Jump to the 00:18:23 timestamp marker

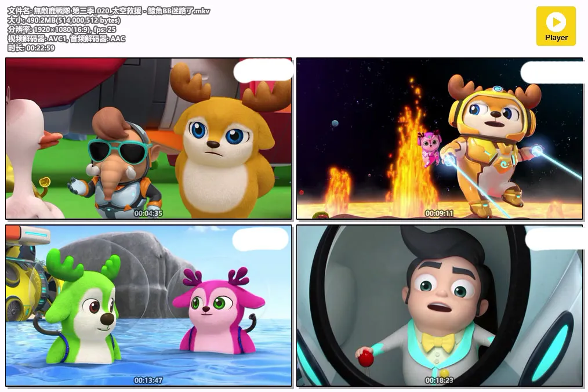pos(439,380)
